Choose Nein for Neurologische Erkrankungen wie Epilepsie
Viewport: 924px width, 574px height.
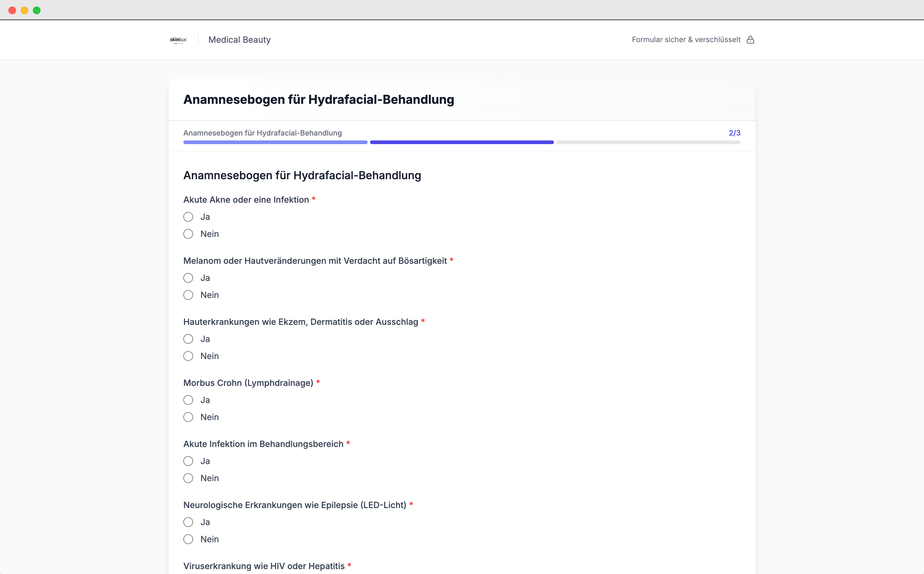188,539
